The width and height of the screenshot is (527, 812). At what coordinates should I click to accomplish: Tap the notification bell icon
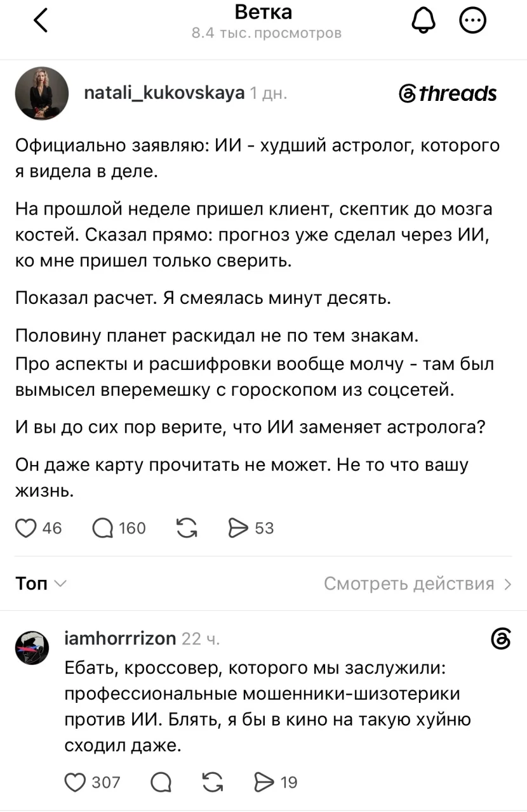click(424, 22)
